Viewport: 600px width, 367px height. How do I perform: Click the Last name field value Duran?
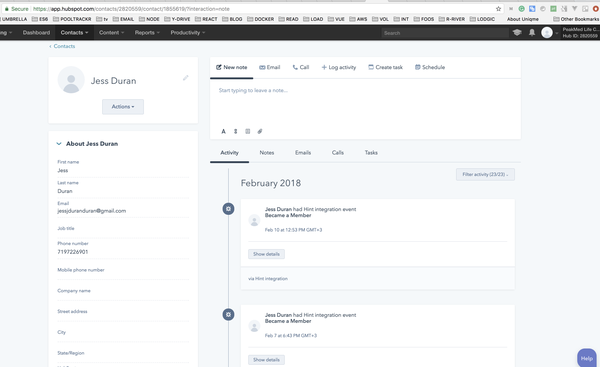click(65, 191)
